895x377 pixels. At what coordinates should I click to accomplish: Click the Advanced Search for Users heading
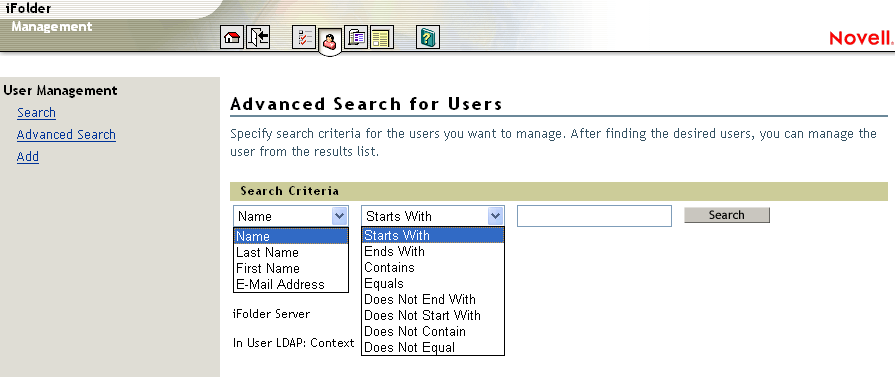point(366,105)
